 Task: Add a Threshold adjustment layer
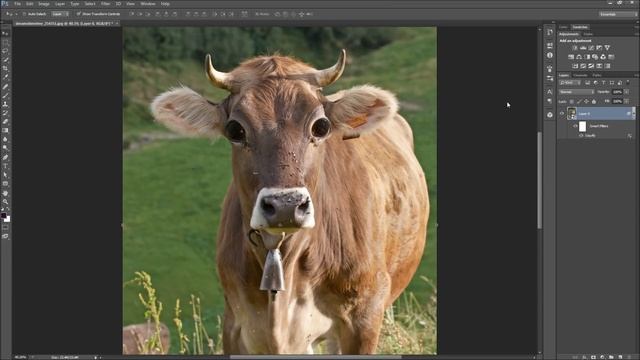pos(591,66)
